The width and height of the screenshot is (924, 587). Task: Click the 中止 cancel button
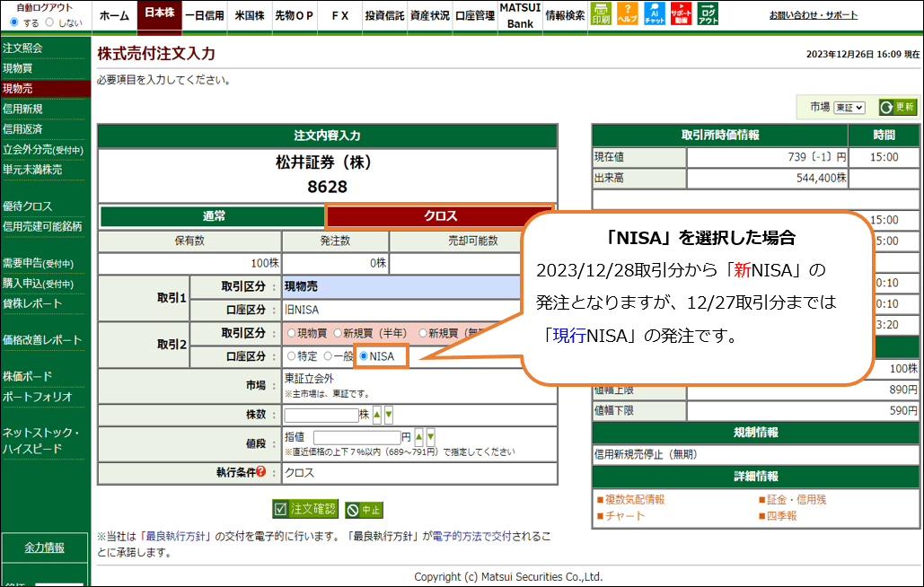(x=365, y=510)
